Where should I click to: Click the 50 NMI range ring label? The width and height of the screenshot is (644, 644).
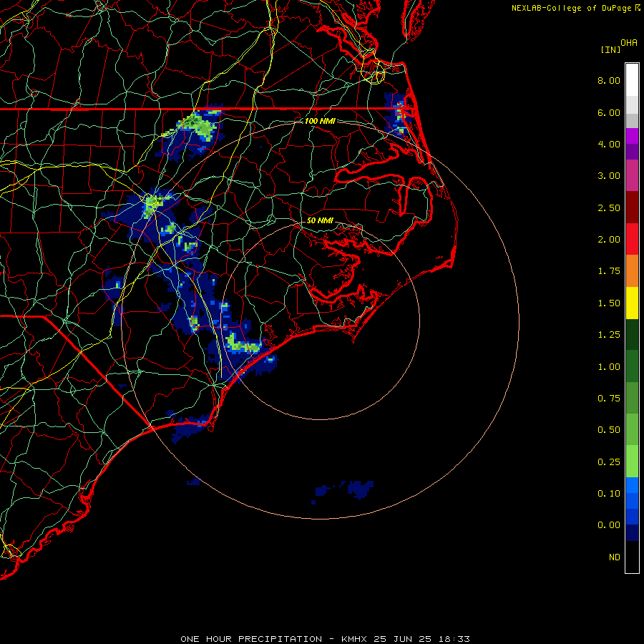pos(320,220)
